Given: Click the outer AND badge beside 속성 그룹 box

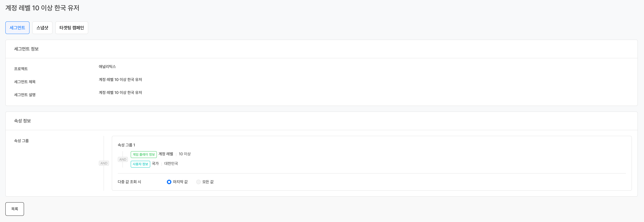Looking at the screenshot, I should point(104,163).
